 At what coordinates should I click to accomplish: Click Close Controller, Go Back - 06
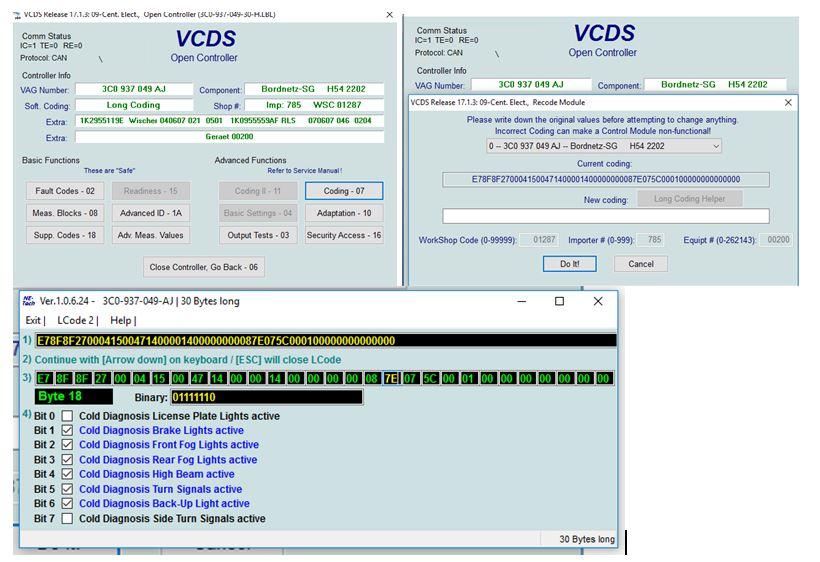[x=203, y=267]
